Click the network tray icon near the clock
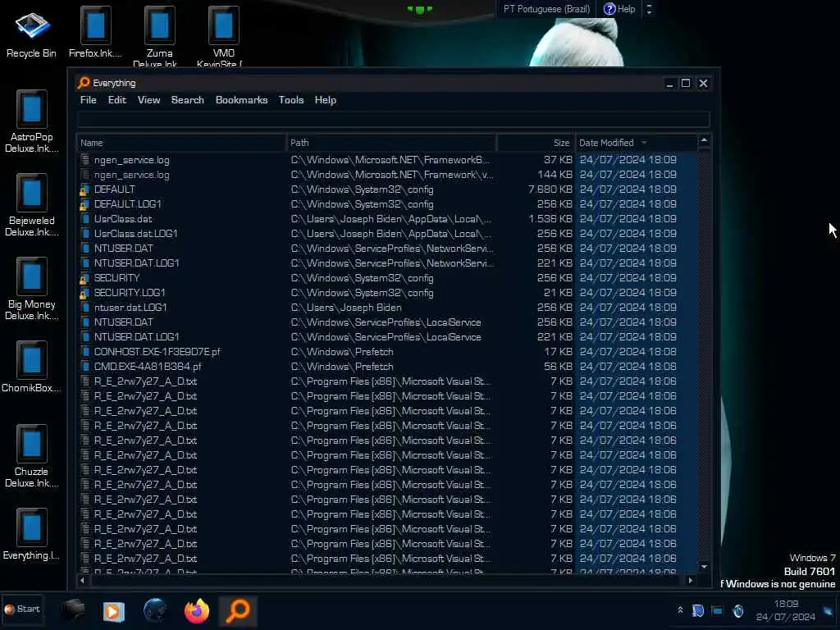 (717, 610)
